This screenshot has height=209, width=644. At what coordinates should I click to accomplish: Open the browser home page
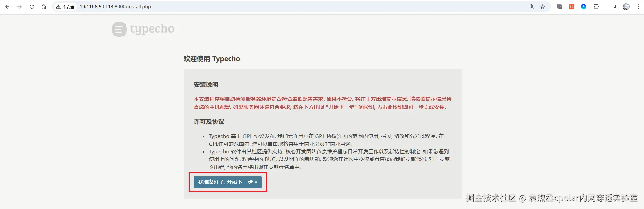44,7
